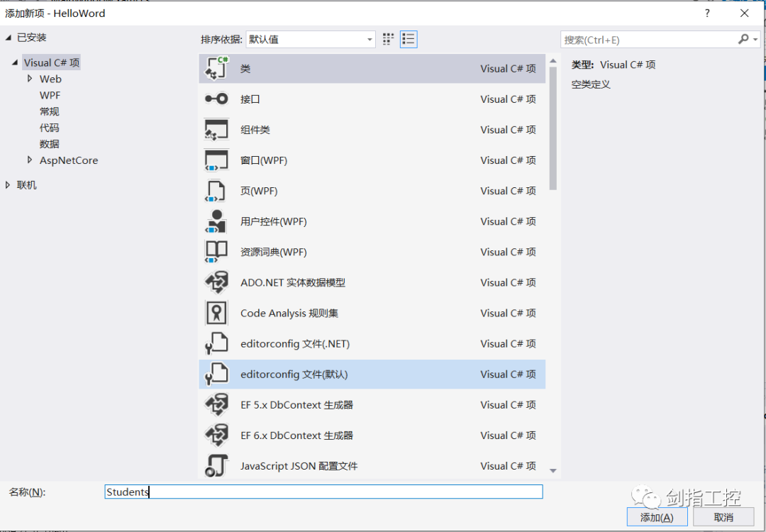
Task: Click the 已安装 heading label
Action: pos(31,38)
